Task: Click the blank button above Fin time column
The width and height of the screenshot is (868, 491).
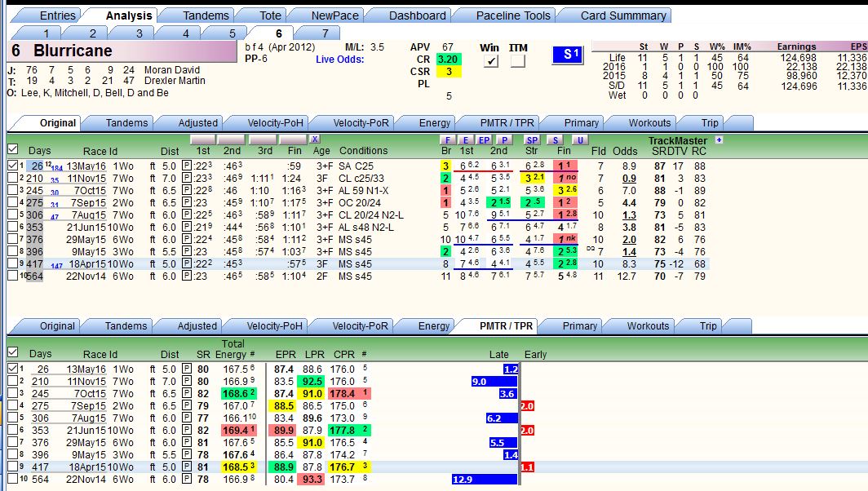Action: [293, 139]
